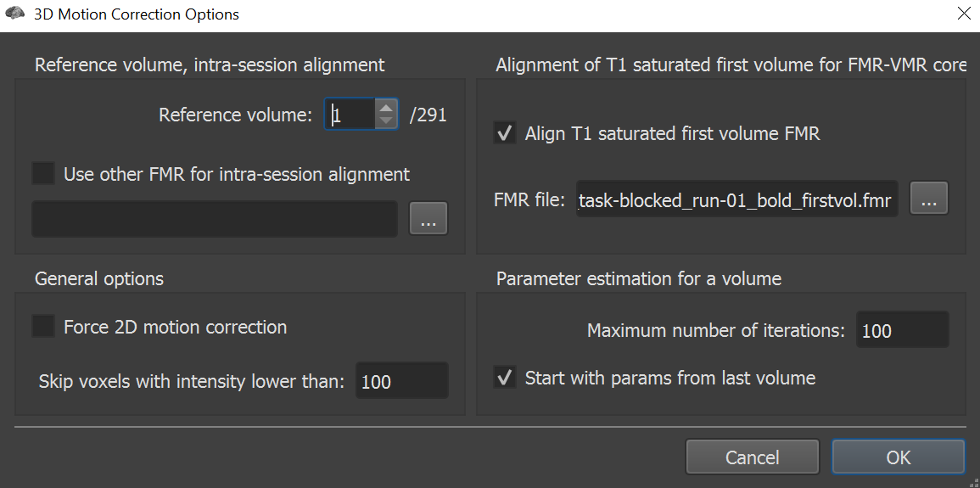
Task: Click the Cancel button
Action: [x=752, y=457]
